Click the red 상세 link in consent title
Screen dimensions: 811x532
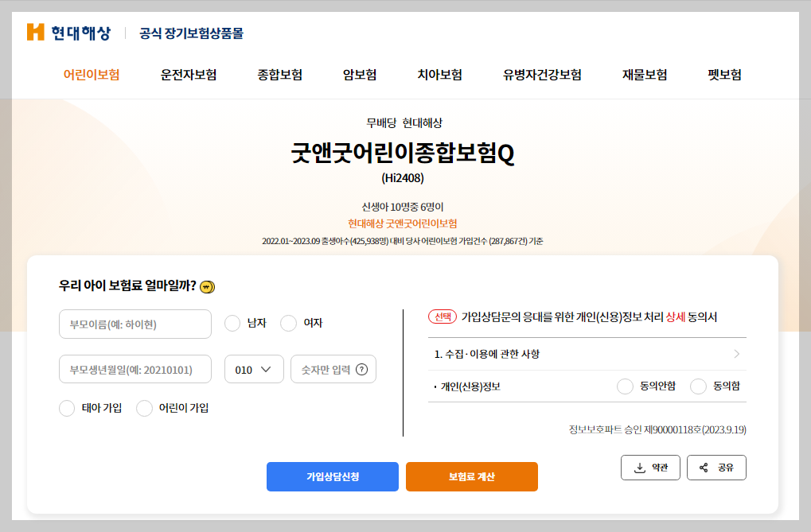tap(676, 317)
